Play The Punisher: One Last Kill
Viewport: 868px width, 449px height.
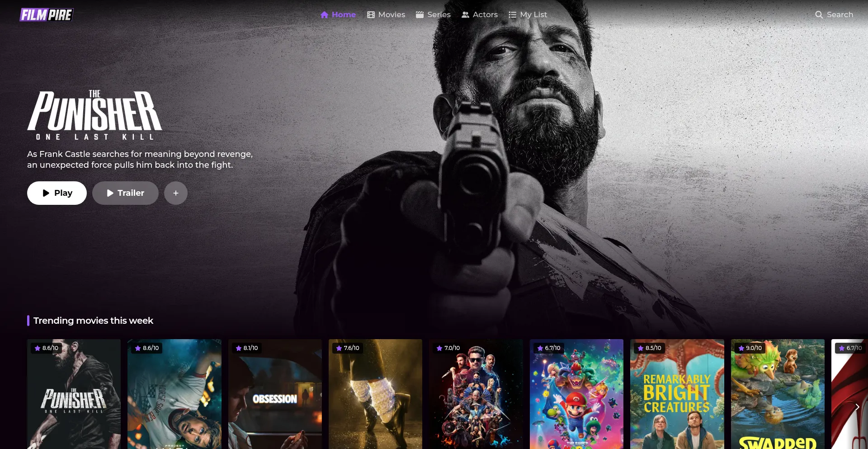pyautogui.click(x=57, y=193)
